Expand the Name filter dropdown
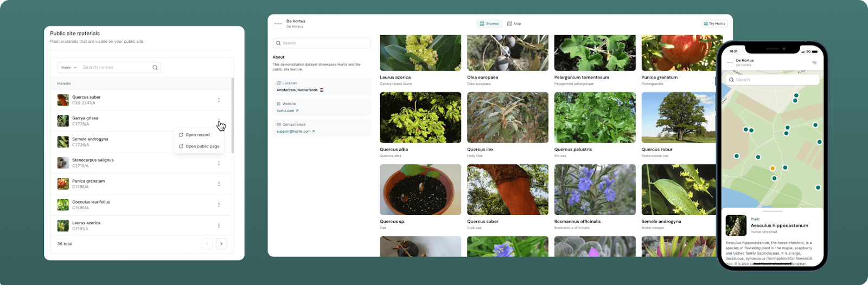868x285 pixels. pos(69,68)
